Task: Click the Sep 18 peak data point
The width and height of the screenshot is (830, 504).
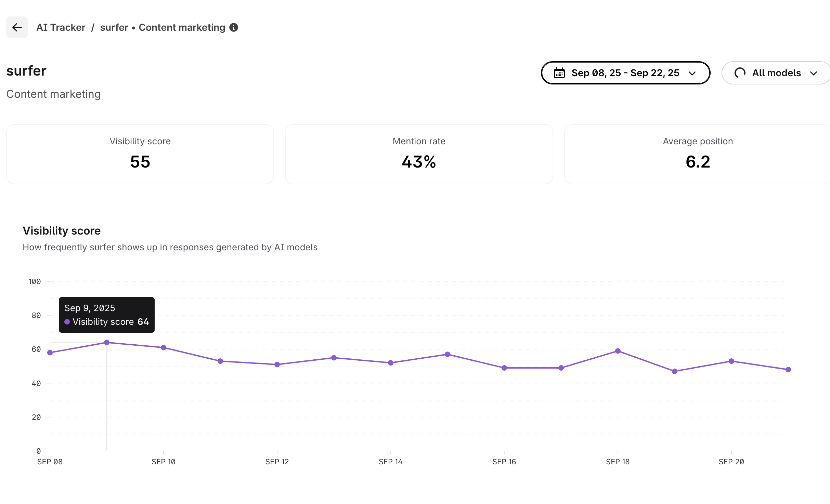Action: pos(618,351)
